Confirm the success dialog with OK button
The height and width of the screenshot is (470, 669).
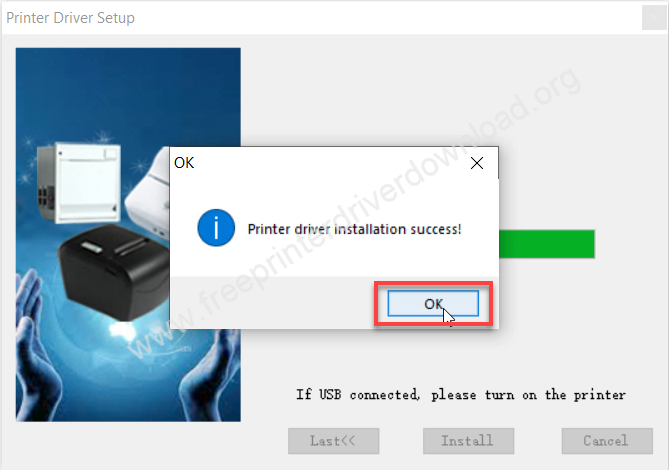[433, 304]
